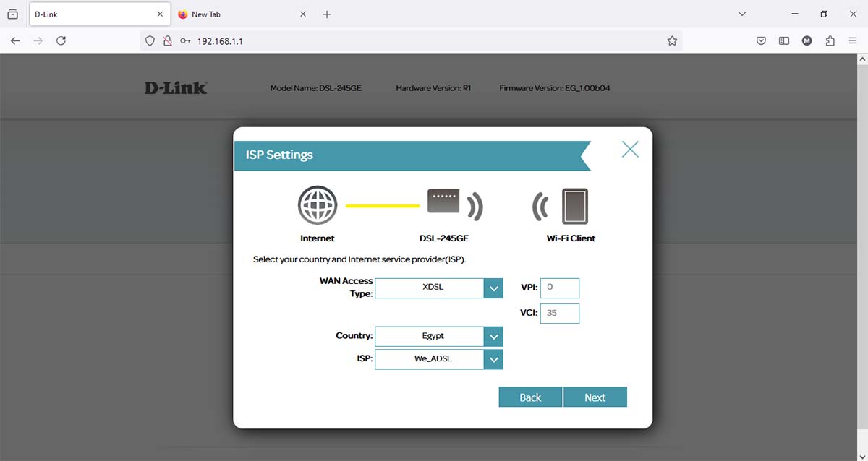The width and height of the screenshot is (868, 461).
Task: Click the Model Name: DSL-245GE text
Action: 315,88
